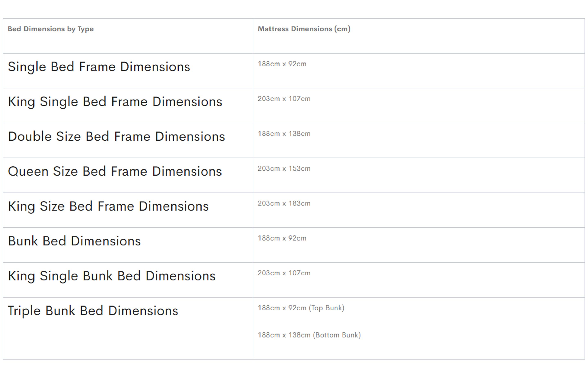Click the 188cm x 138cm (Bottom Bunk) text
The height and width of the screenshot is (379, 588).
pyautogui.click(x=309, y=335)
